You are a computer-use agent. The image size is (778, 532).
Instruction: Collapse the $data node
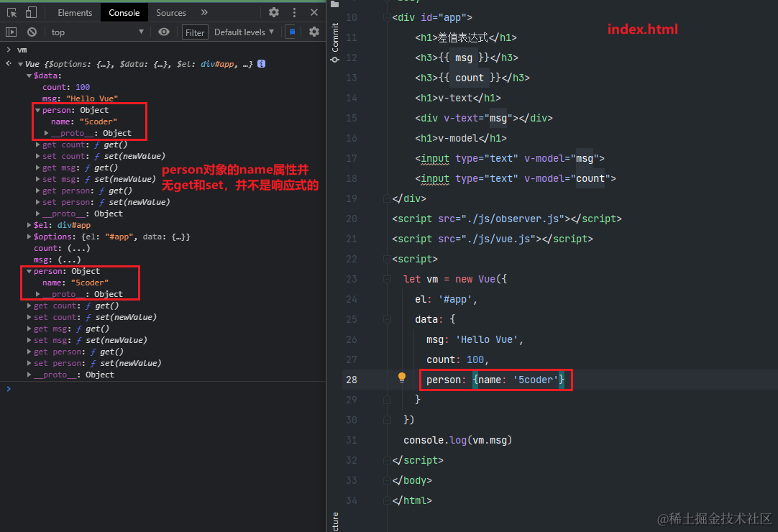pyautogui.click(x=29, y=76)
